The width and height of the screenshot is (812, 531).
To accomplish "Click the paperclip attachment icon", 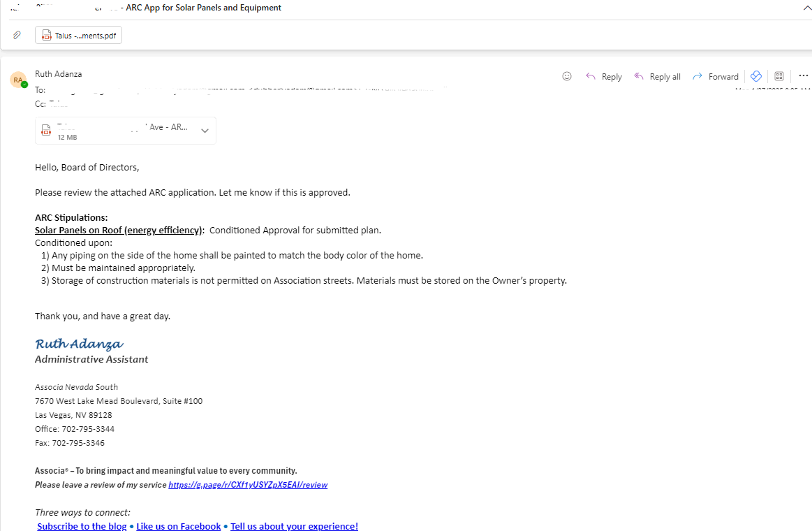I will (17, 35).
